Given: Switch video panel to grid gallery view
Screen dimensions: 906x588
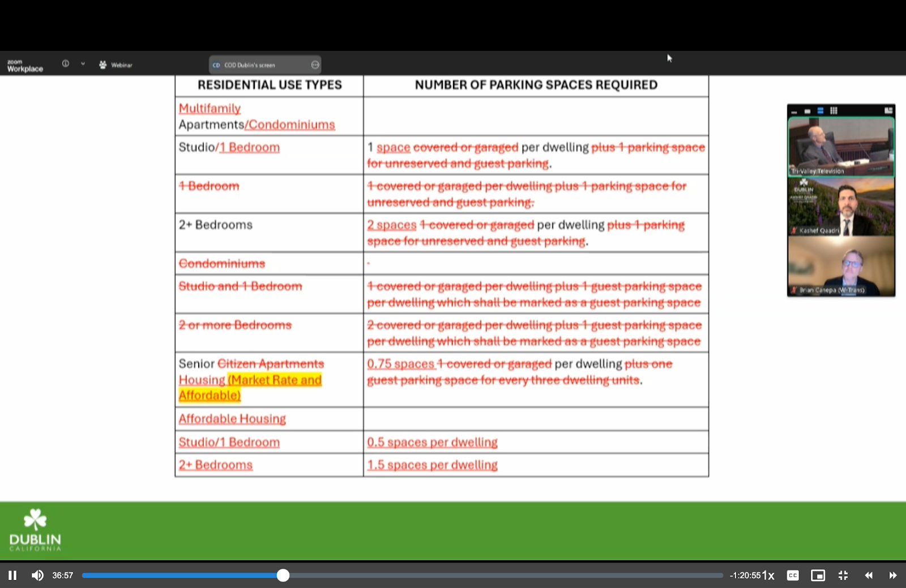Looking at the screenshot, I should tap(834, 111).
